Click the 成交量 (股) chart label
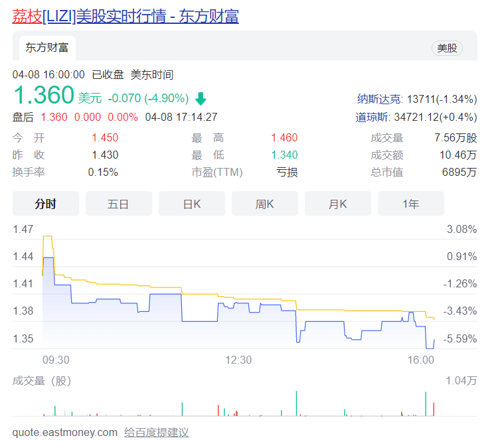Image resolution: width=504 pixels, height=442 pixels. coord(42,381)
